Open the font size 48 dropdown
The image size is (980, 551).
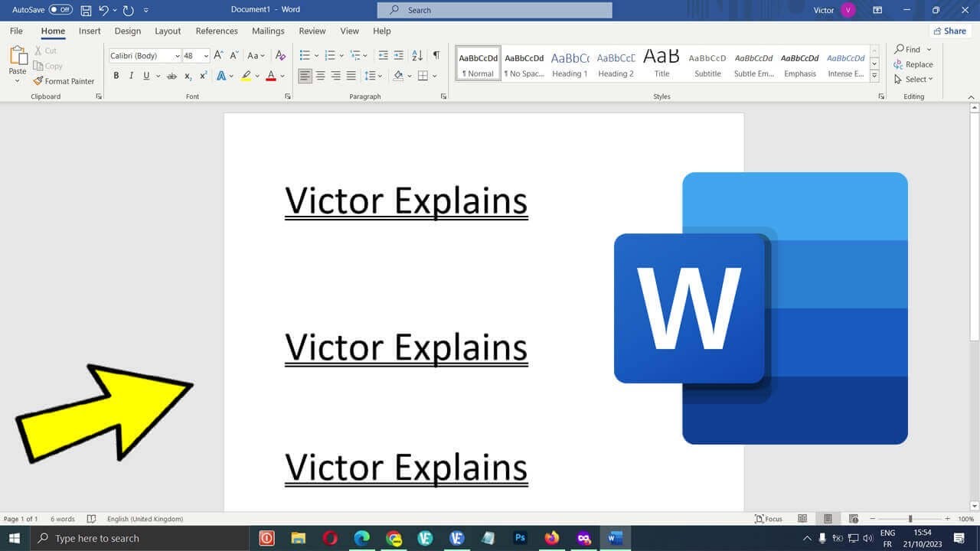pos(206,56)
